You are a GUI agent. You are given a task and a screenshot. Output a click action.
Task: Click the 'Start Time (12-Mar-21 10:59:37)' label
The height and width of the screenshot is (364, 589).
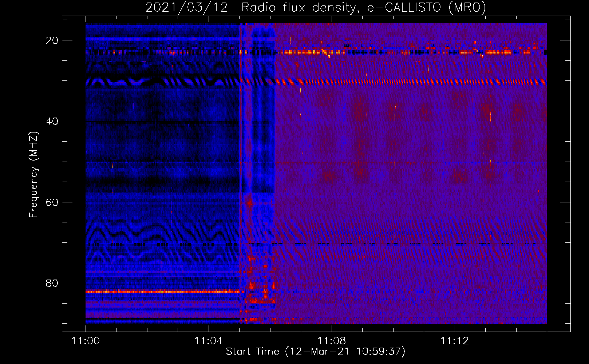316,352
